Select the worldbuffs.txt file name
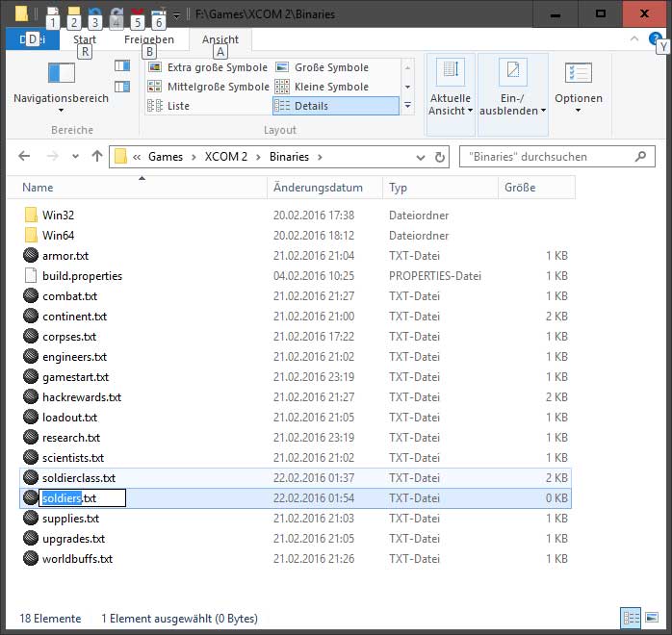This screenshot has width=672, height=635. coord(77,559)
